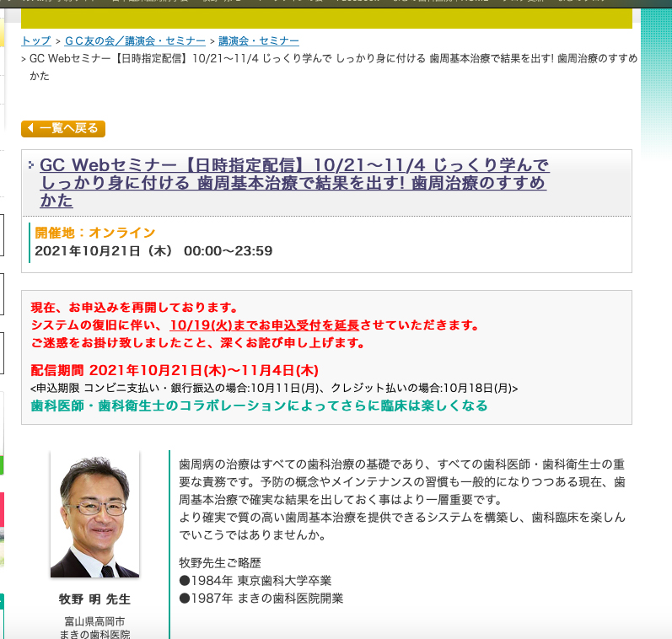Screen dimensions: 672x639
Task: Click the 歯科医師・歯科衛生士のコラボレーション green heading
Action: [x=260, y=405]
